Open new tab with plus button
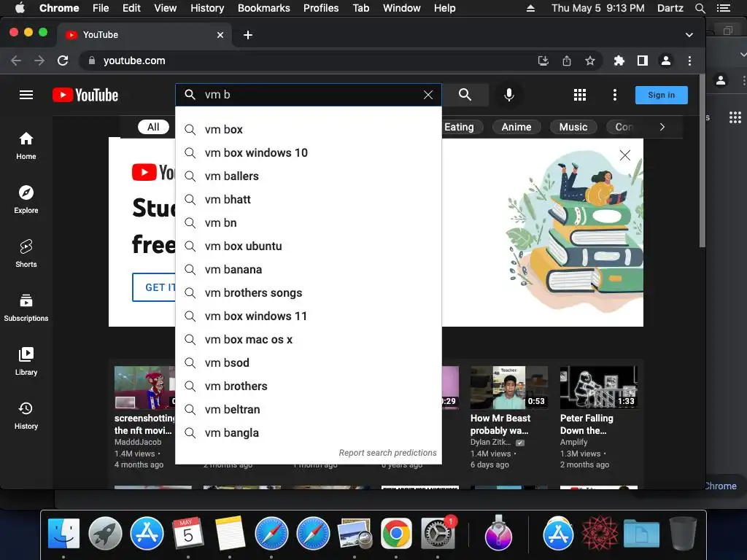 click(x=248, y=35)
